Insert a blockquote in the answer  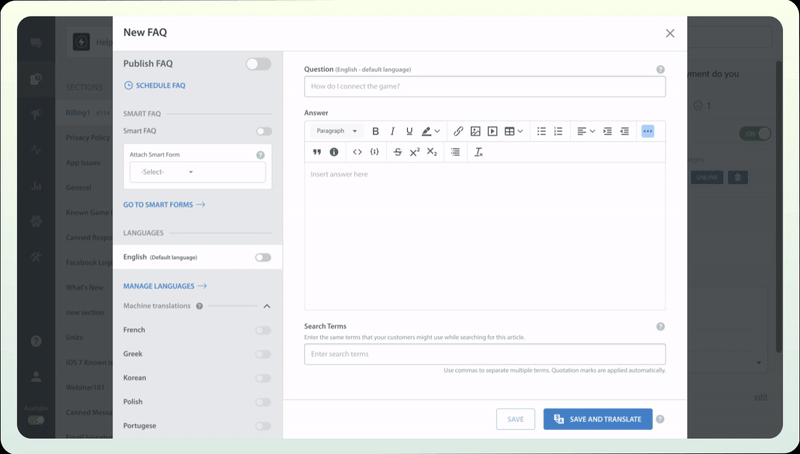click(317, 152)
